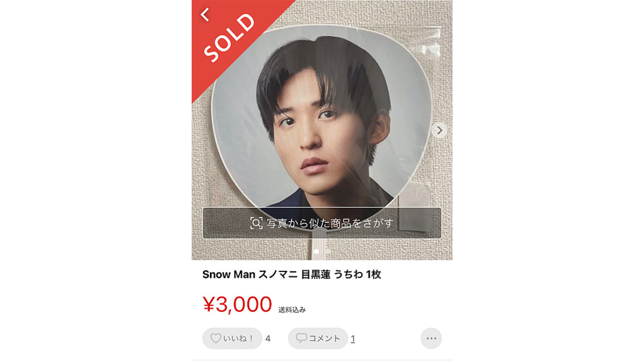Open the three-dot more options menu
Screen dimensions: 644x362
pos(431,338)
